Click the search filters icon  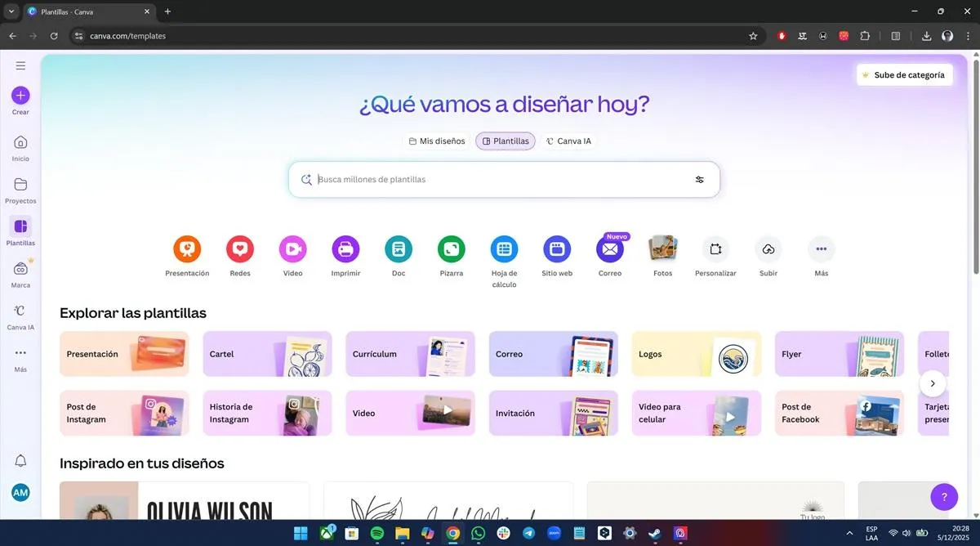pos(699,179)
